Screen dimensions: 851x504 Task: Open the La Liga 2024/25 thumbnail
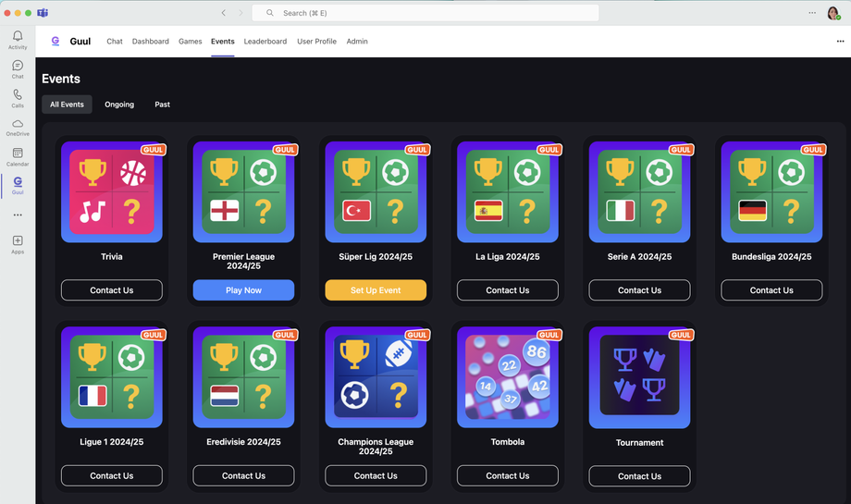[508, 192]
